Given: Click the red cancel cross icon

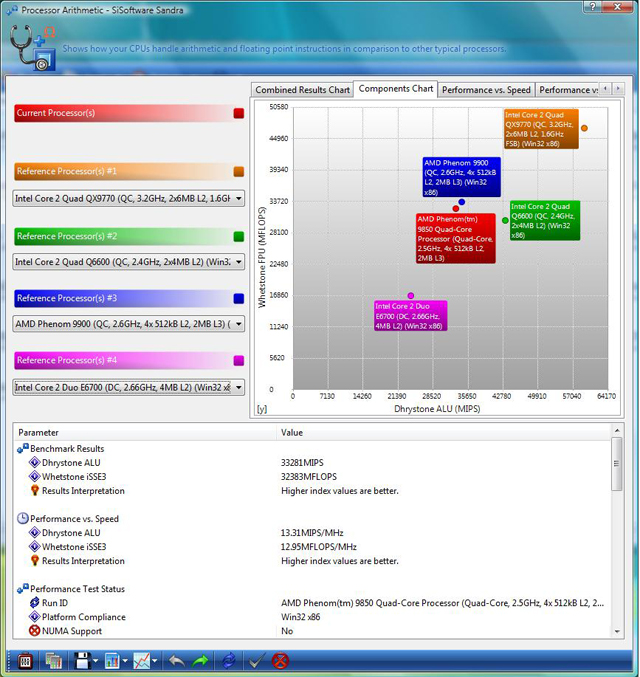Looking at the screenshot, I should pyautogui.click(x=280, y=661).
